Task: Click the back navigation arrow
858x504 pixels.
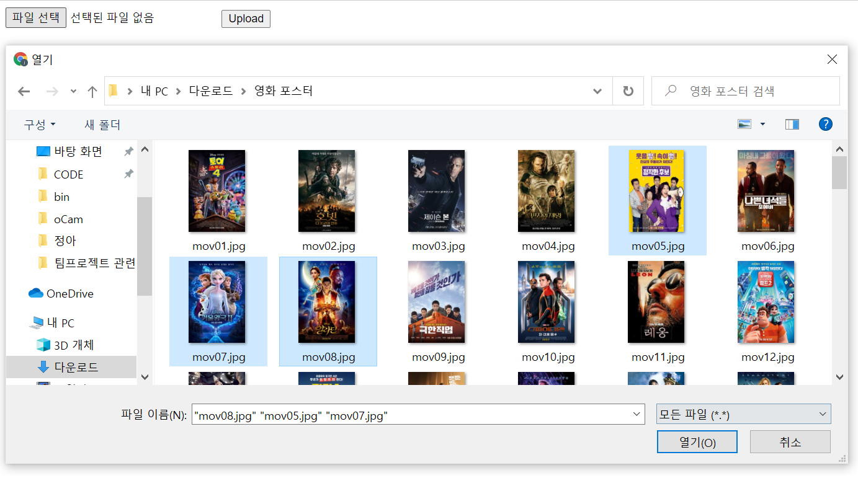Action: 24,92
